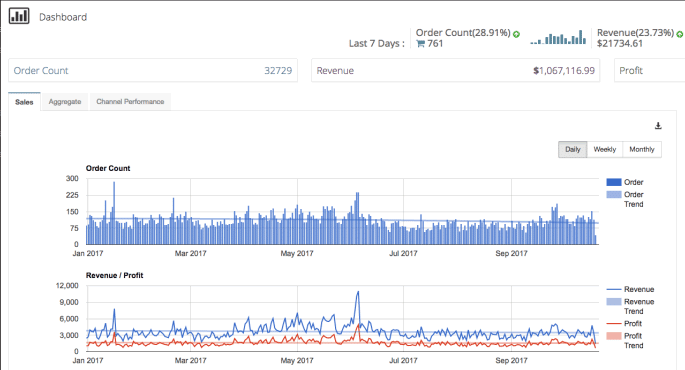Click the tallest January bar in Order Count chart

coord(114,213)
